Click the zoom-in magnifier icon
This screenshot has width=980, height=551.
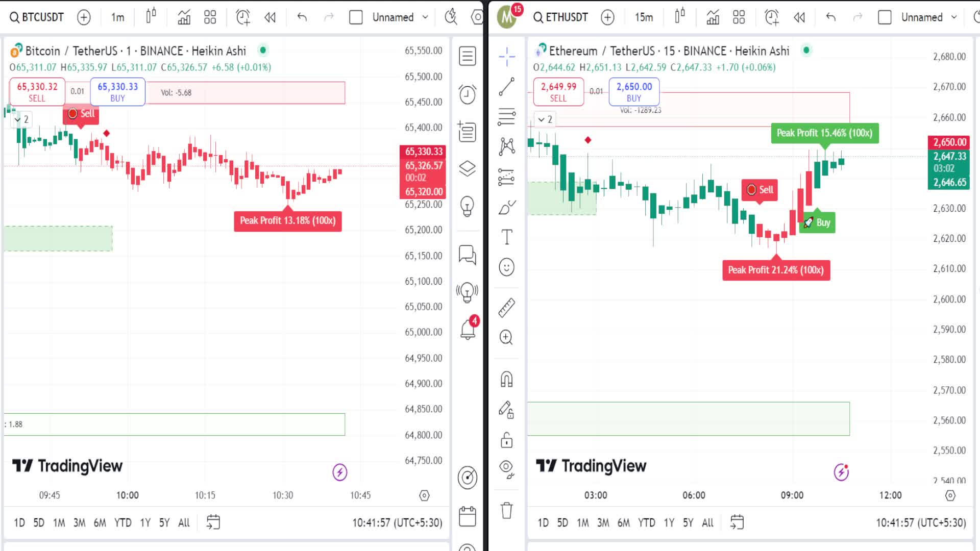click(x=506, y=338)
